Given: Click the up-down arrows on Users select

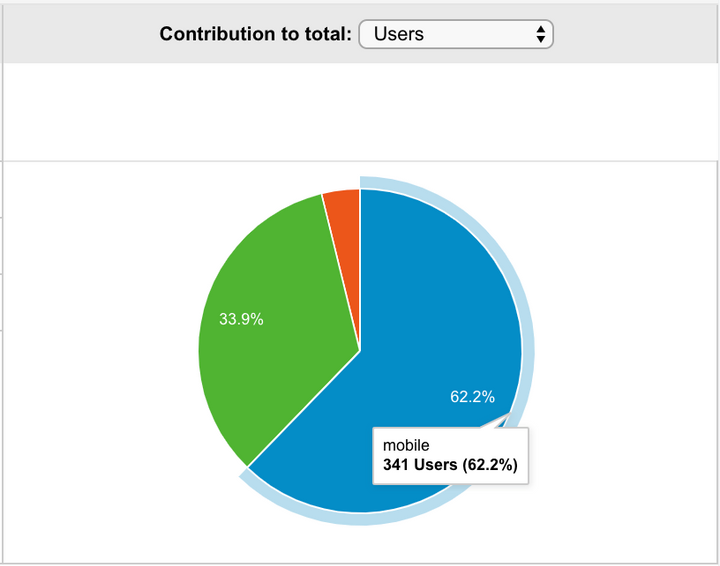Looking at the screenshot, I should coord(540,34).
